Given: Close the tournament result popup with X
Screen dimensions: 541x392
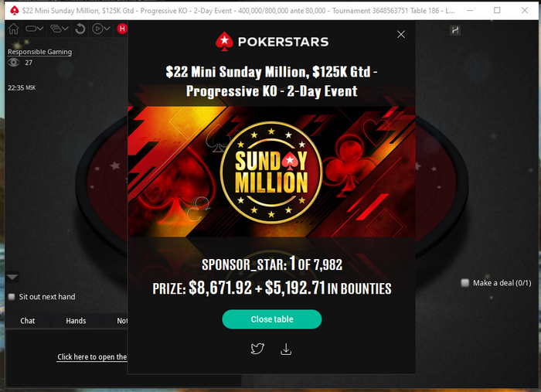Looking at the screenshot, I should coord(401,34).
